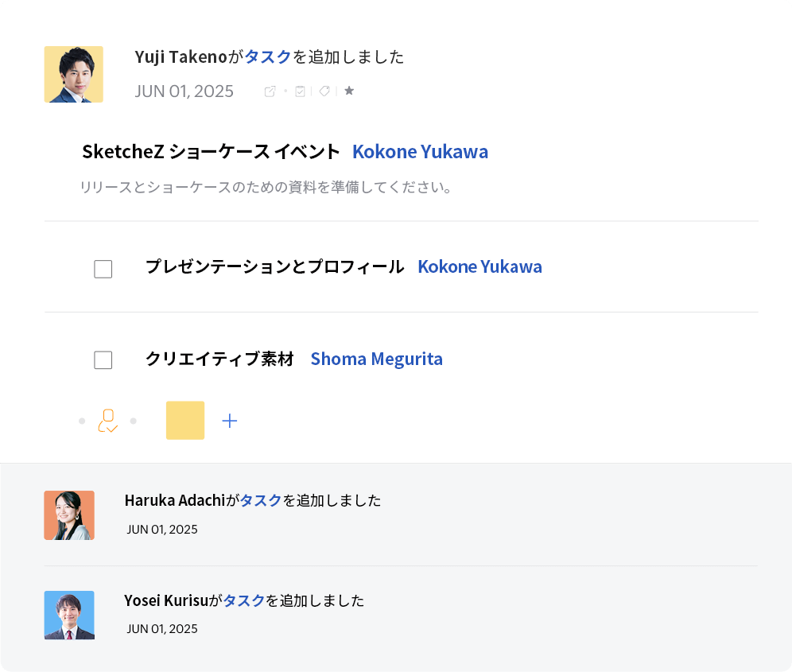The height and width of the screenshot is (672, 792).
Task: Open タスク link in Haruka Adachi entry
Action: click(261, 500)
